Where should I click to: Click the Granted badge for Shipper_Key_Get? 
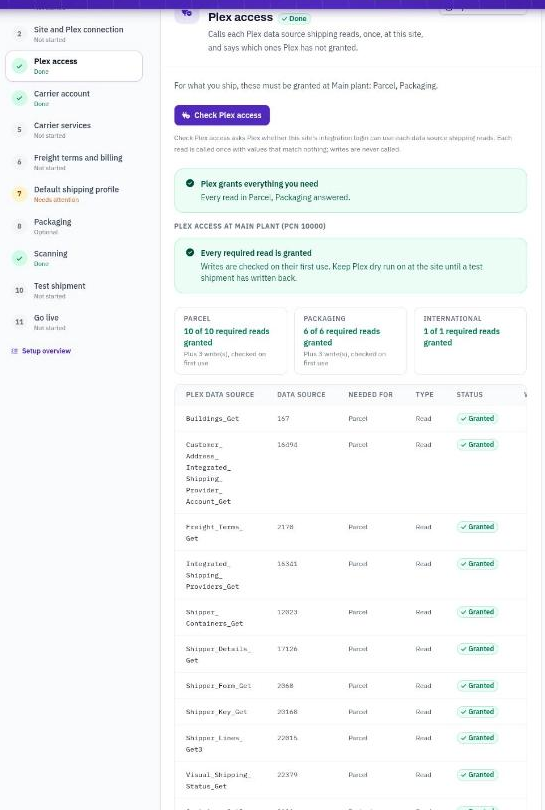(x=477, y=712)
